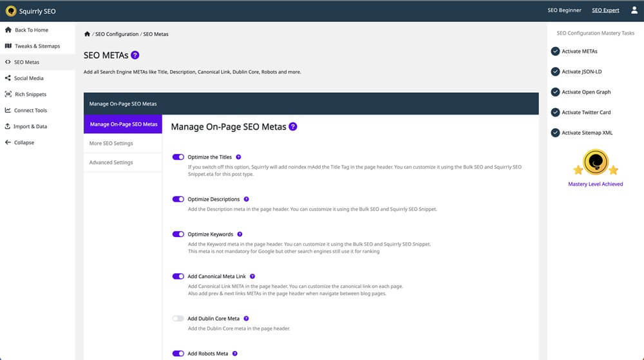Image resolution: width=644 pixels, height=360 pixels.
Task: Click the SEO Metas code icon
Action: pyautogui.click(x=8, y=62)
